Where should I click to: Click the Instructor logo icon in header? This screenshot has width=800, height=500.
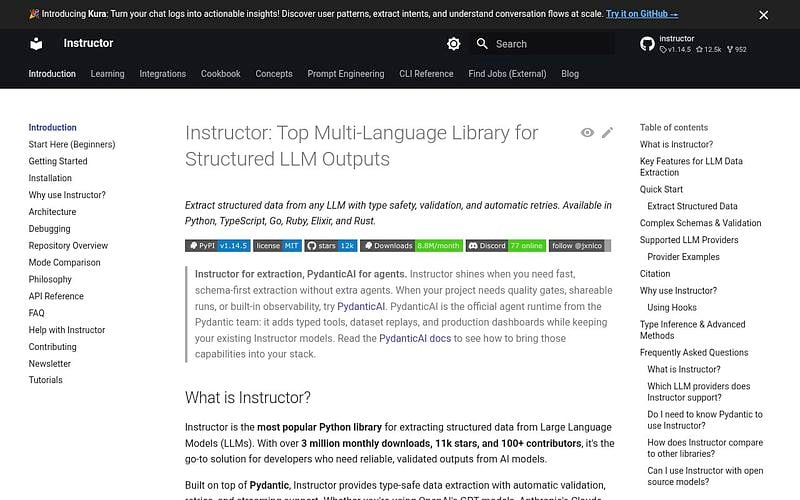(x=36, y=44)
